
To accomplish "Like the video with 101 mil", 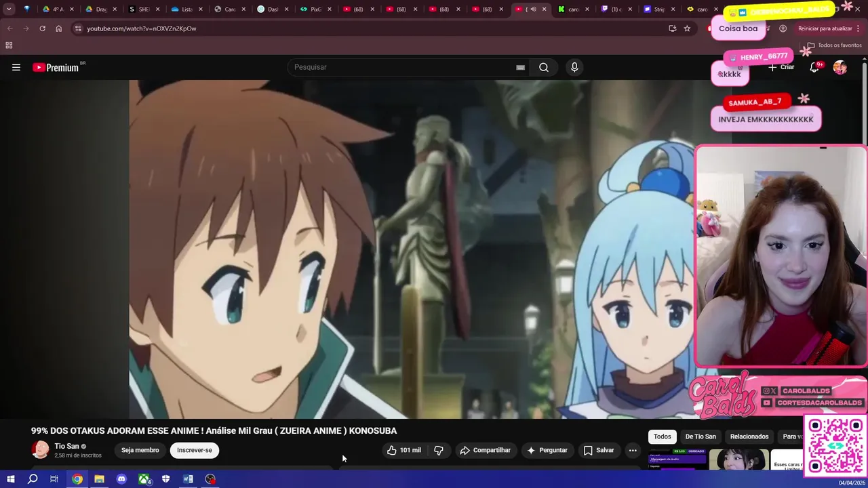I will click(x=404, y=450).
